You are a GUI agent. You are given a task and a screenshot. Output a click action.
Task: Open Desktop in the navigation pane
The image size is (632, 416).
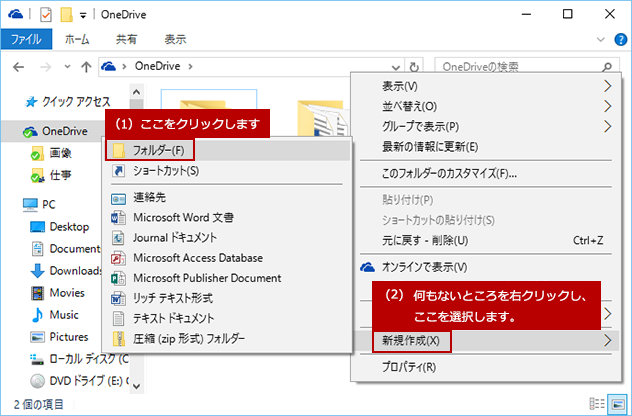click(x=60, y=227)
